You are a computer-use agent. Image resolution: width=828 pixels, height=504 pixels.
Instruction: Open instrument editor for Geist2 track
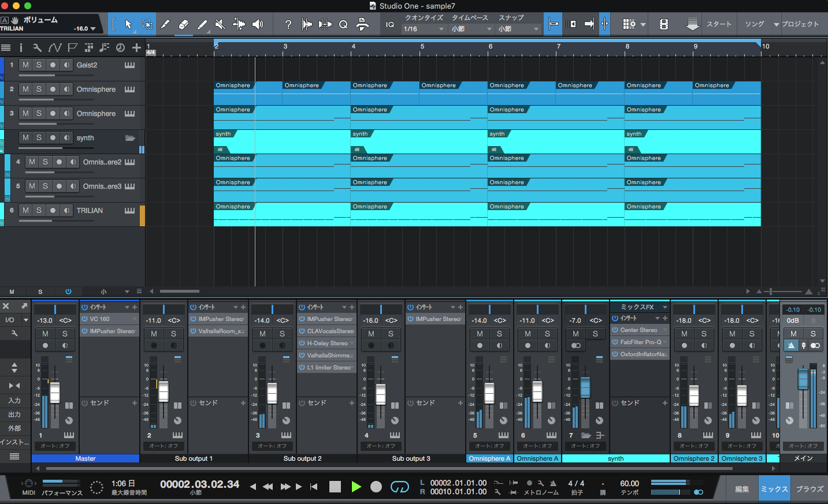coord(129,65)
